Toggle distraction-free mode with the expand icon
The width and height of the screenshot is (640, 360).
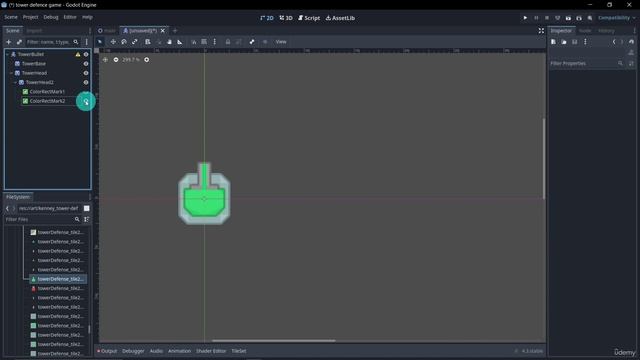pos(541,31)
